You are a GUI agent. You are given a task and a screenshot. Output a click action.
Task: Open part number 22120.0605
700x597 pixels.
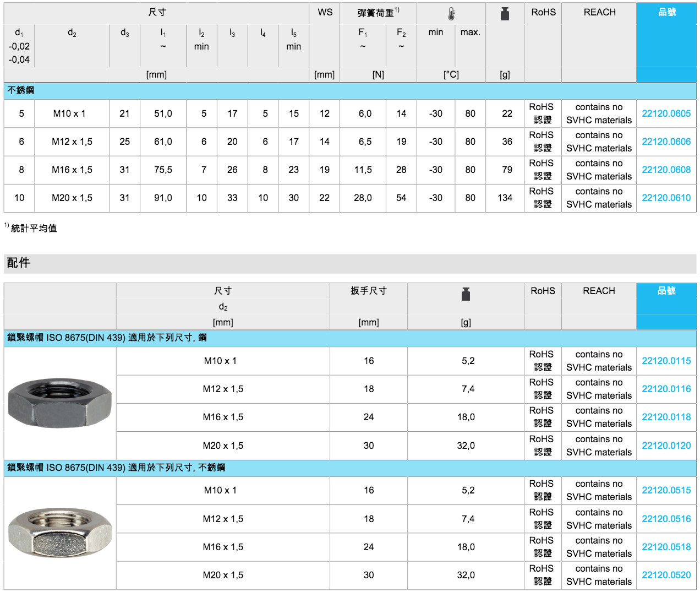click(666, 113)
